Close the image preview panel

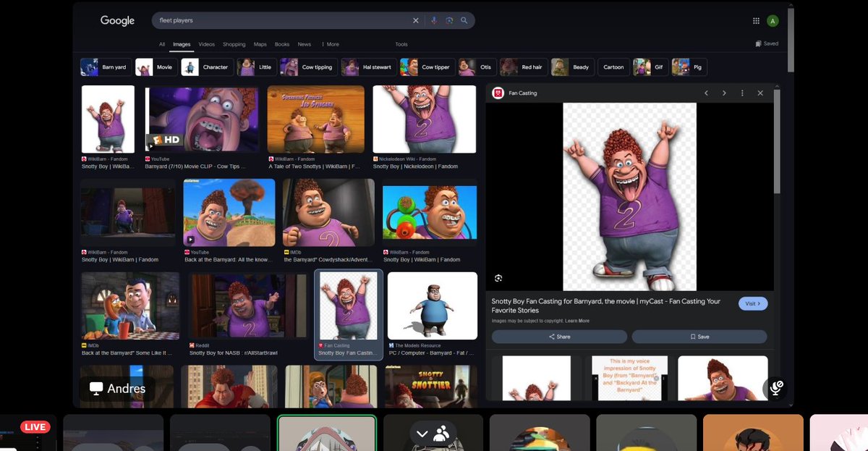[760, 93]
